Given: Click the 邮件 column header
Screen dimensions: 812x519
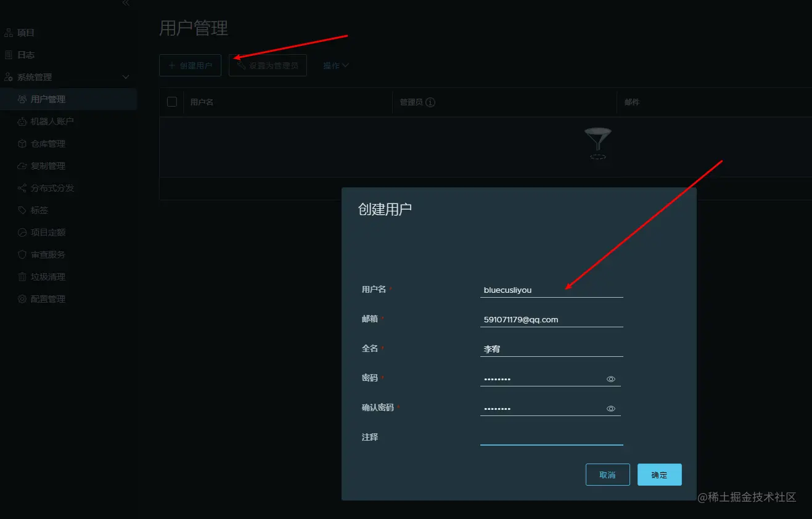Looking at the screenshot, I should pyautogui.click(x=632, y=102).
